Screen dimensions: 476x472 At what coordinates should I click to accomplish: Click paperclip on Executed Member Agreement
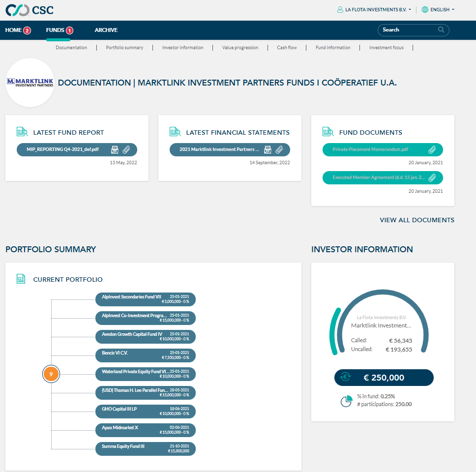[x=432, y=177]
